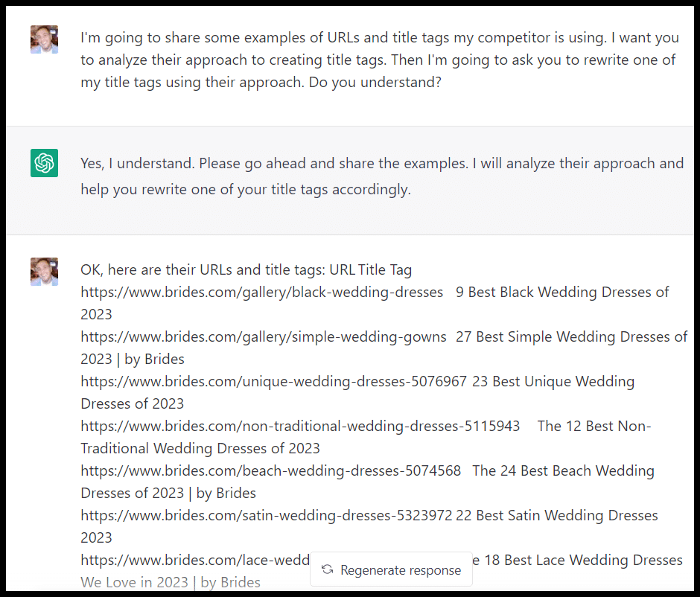Click the "27 Best Simple Wedding Dresses" title
The height and width of the screenshot is (597, 700).
click(571, 336)
